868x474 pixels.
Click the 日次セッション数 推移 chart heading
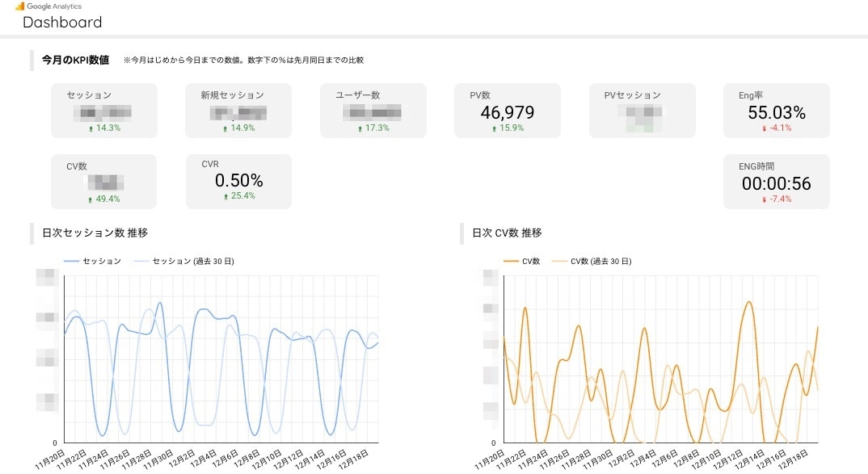pos(95,233)
